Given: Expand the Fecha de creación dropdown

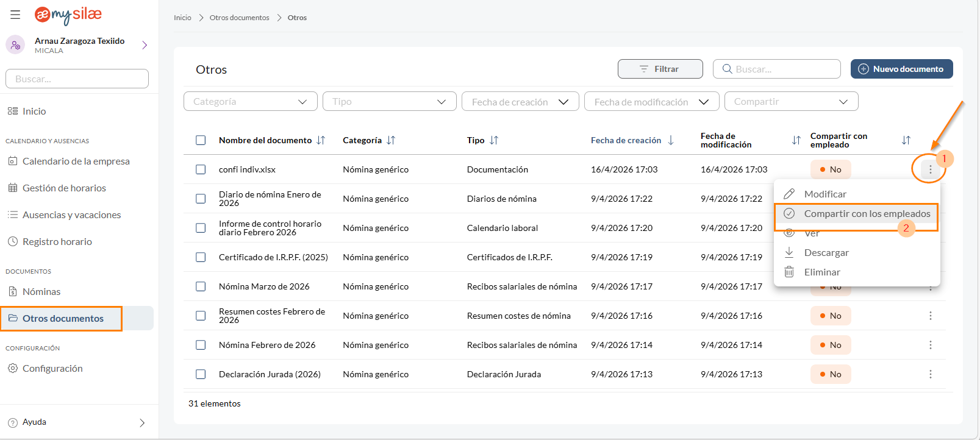Looking at the screenshot, I should [520, 101].
